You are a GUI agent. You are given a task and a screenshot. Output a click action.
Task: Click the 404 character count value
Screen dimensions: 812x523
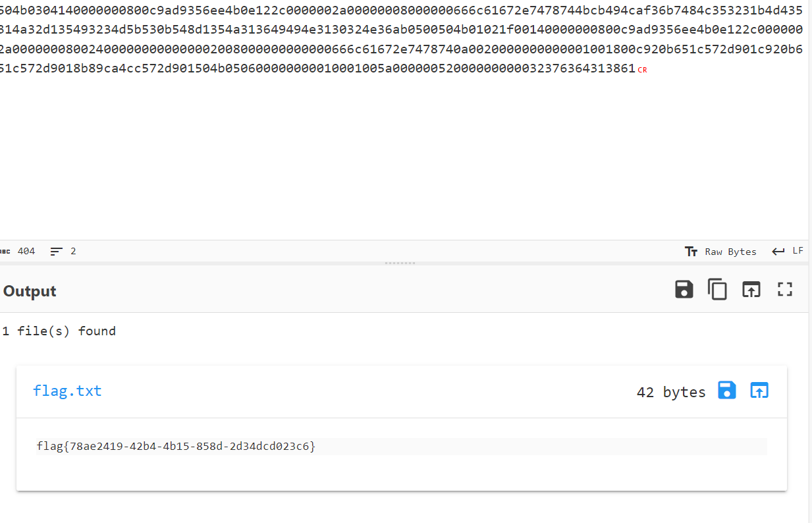pos(26,252)
